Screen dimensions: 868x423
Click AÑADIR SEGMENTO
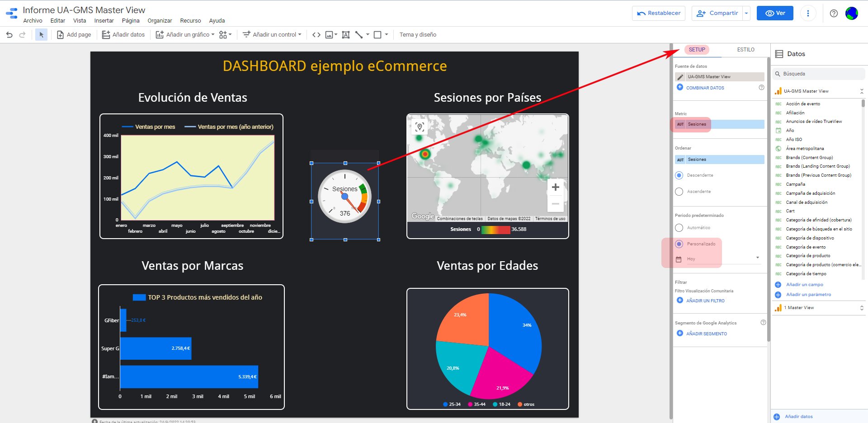[707, 334]
